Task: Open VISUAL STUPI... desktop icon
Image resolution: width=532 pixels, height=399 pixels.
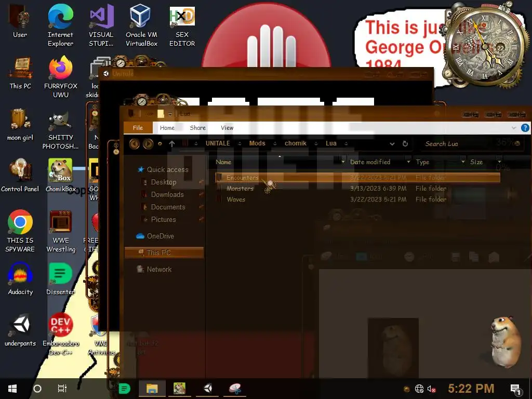Action: (x=101, y=25)
